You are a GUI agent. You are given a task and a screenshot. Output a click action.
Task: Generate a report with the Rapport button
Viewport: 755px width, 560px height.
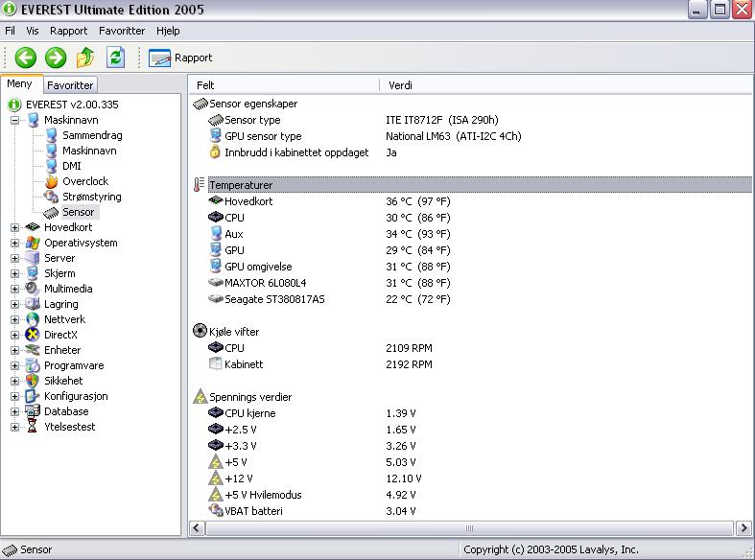click(180, 58)
